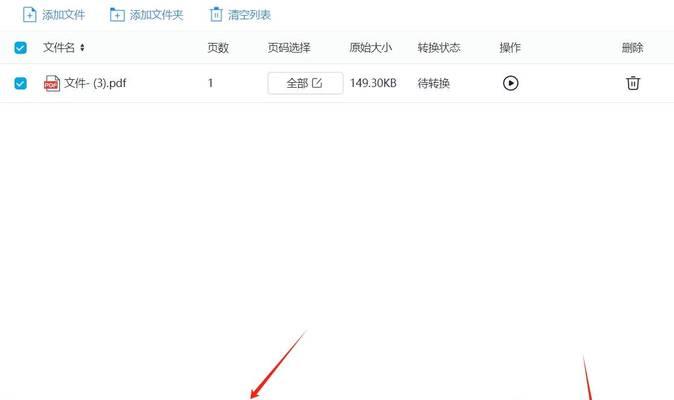Click the 删除 column header
Screen dimensions: 674x400
click(632, 47)
